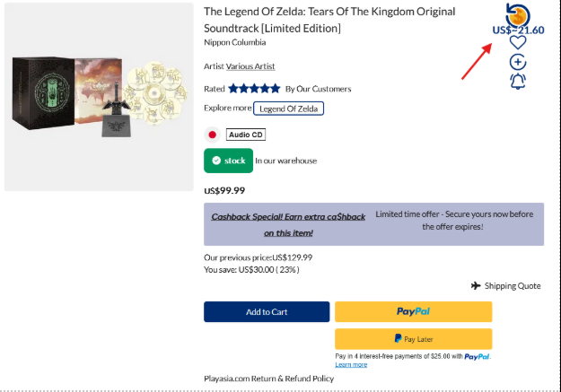This screenshot has height=392, width=561.
Task: Click the five-star customer rating
Action: (254, 89)
